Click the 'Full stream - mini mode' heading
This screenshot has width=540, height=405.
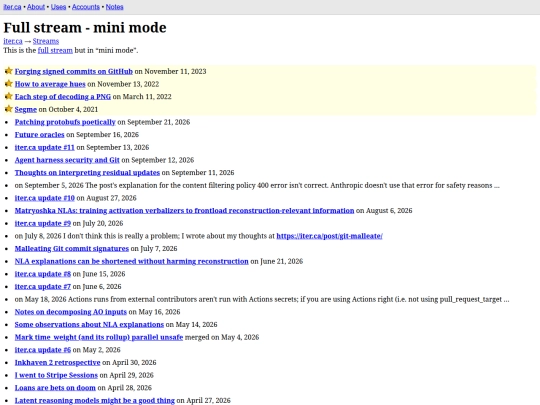tap(85, 28)
